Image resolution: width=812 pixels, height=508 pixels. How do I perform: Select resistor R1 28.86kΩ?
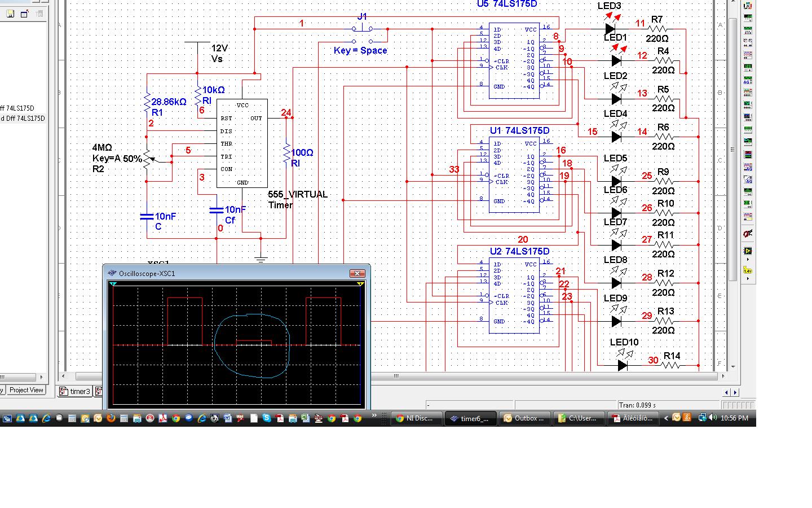pyautogui.click(x=148, y=104)
